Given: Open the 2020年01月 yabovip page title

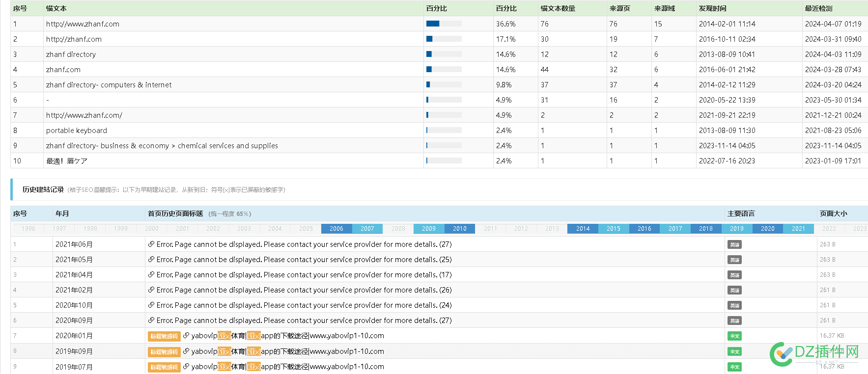Looking at the screenshot, I should coord(288,336).
